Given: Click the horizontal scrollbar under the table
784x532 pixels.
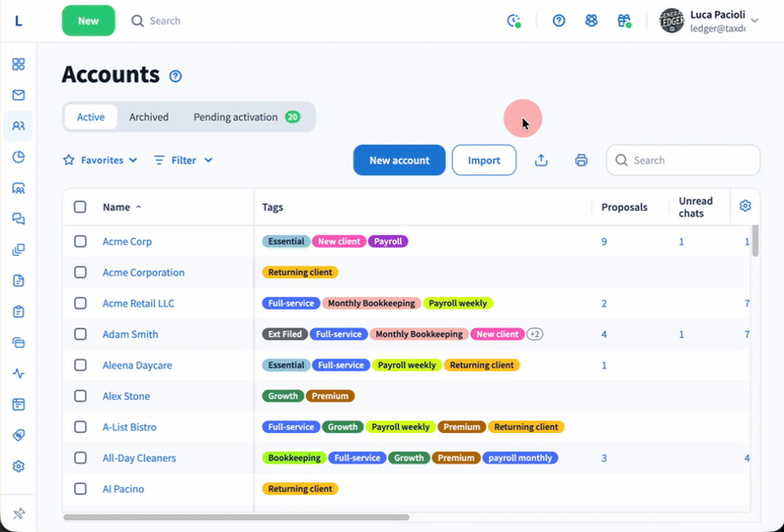Looking at the screenshot, I should pos(235,516).
